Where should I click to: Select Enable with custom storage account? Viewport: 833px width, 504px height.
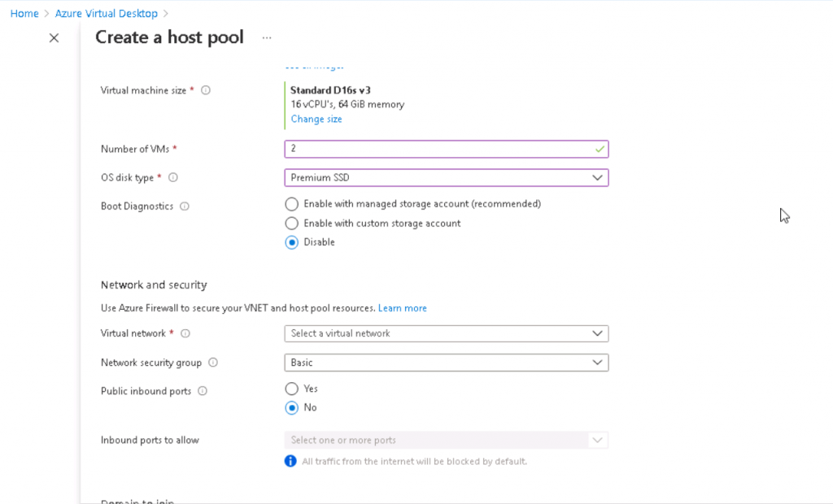290,223
